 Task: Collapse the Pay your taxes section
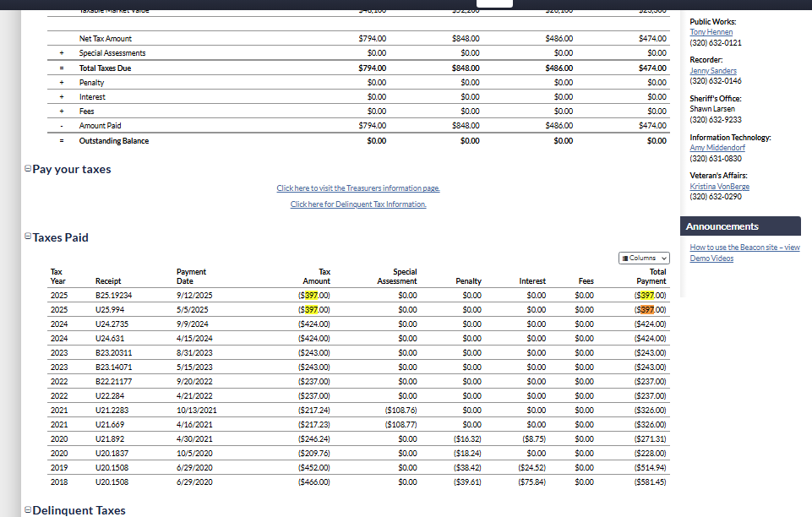point(28,169)
